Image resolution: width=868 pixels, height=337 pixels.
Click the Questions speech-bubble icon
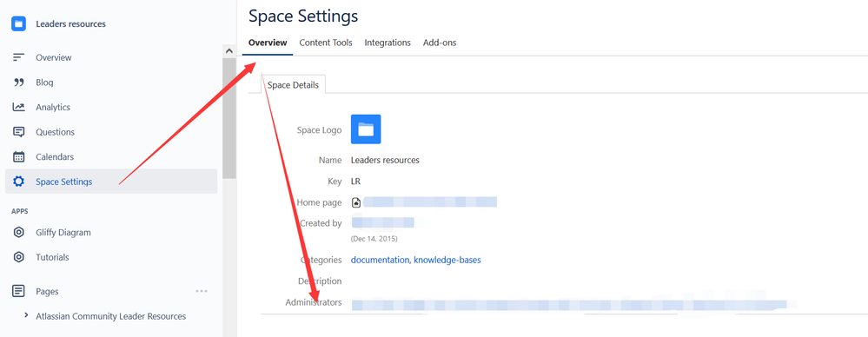coord(19,132)
